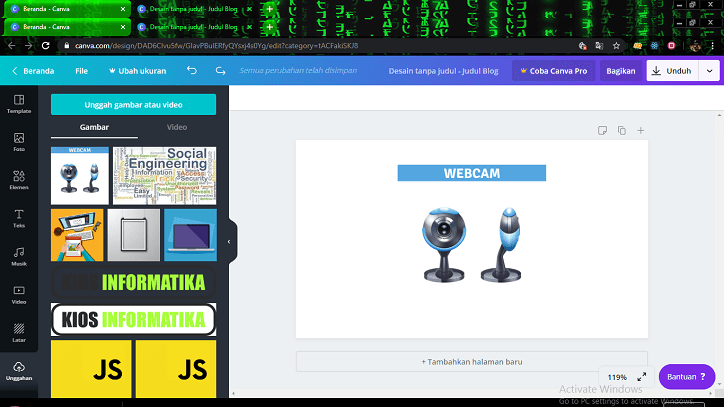Switch to the Beranda - Canva browser tab
Viewport: 724px width, 407px height.
[x=65, y=27]
